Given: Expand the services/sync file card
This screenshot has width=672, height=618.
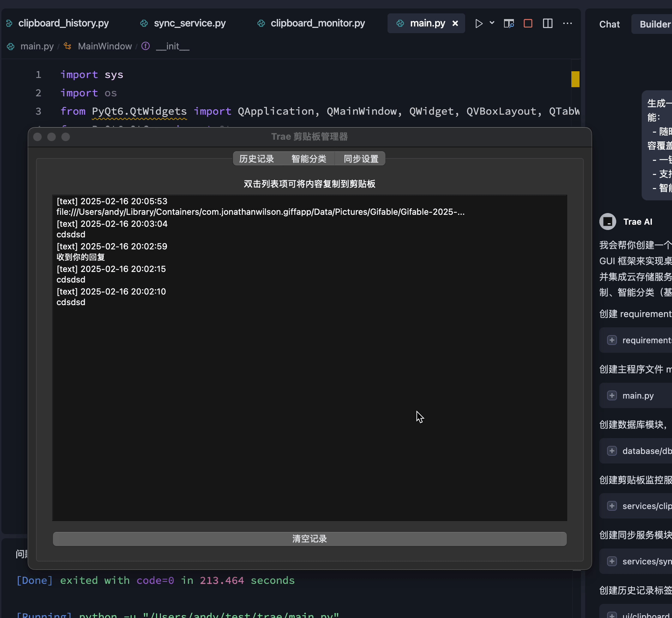Looking at the screenshot, I should point(612,561).
